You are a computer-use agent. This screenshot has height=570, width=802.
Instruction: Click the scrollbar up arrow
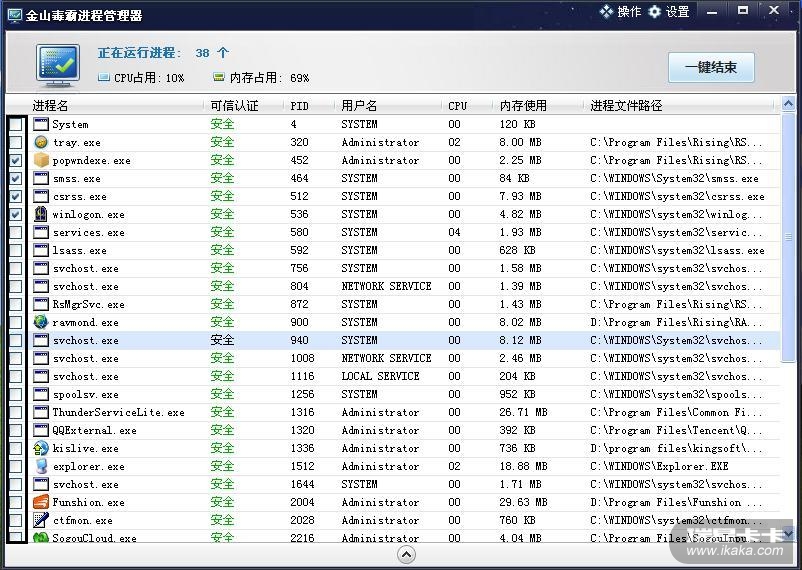click(788, 104)
